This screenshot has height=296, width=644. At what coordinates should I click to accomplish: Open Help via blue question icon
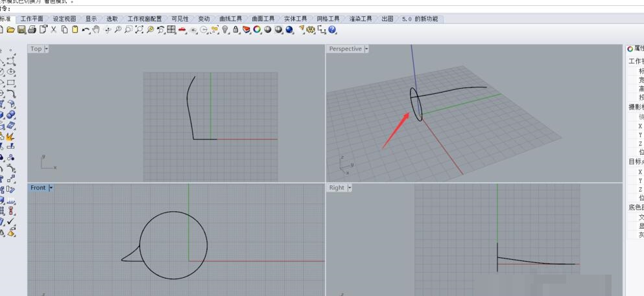(332, 30)
